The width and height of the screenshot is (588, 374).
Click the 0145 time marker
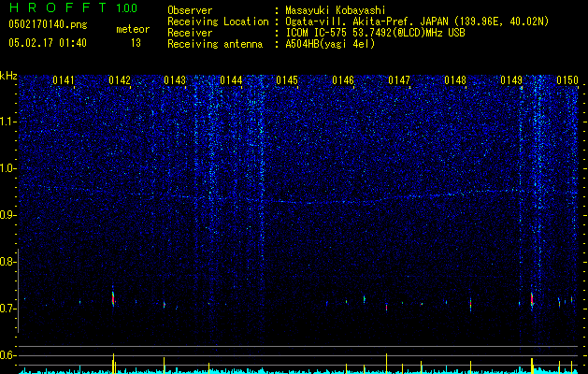(287, 81)
